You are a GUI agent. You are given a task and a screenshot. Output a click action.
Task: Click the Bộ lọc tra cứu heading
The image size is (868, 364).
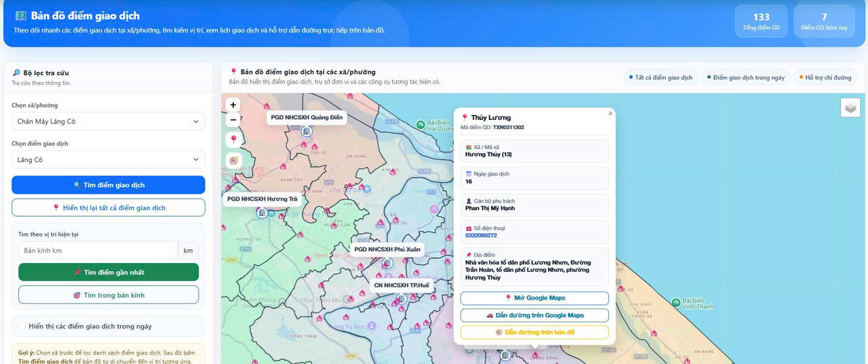[x=46, y=73]
